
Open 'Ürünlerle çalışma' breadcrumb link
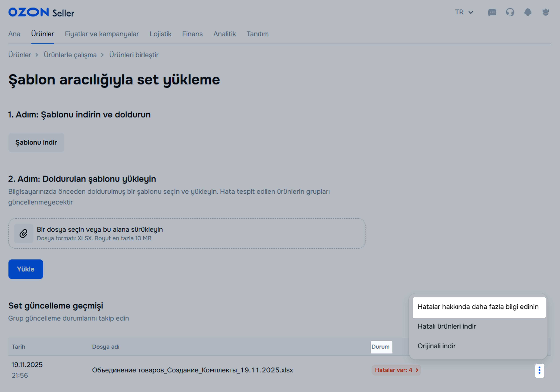pos(70,55)
